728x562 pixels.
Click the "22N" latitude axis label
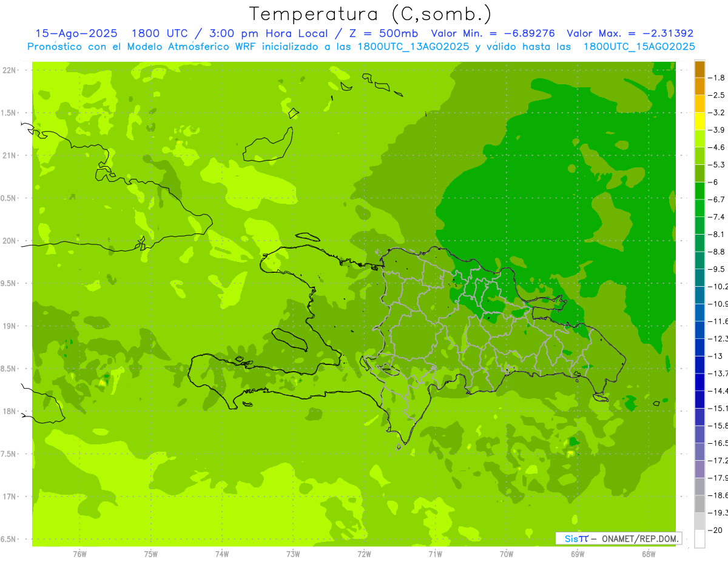[10, 70]
